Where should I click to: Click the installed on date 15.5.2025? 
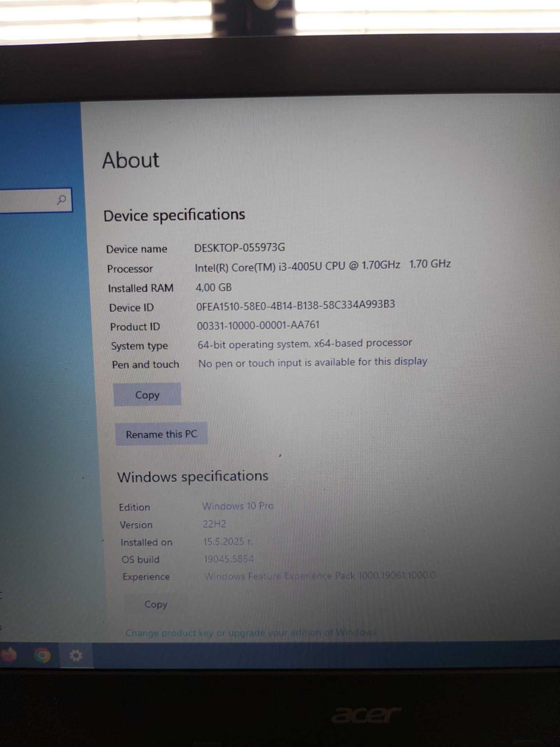(228, 541)
